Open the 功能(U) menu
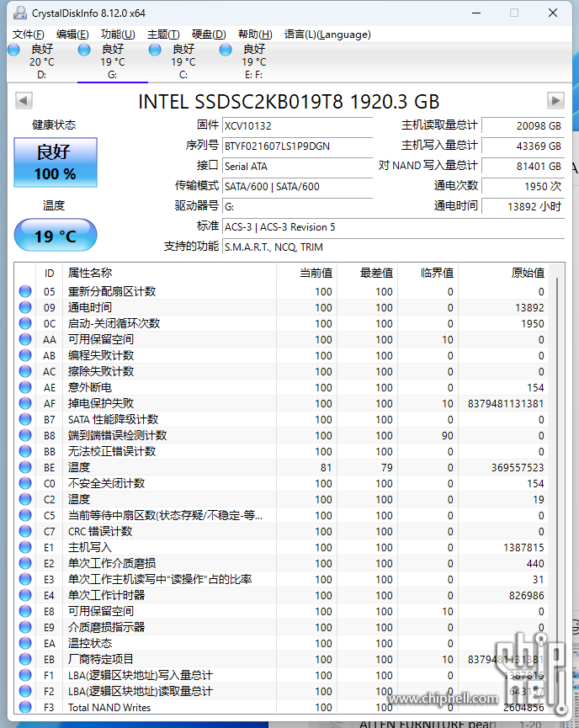 (x=118, y=35)
